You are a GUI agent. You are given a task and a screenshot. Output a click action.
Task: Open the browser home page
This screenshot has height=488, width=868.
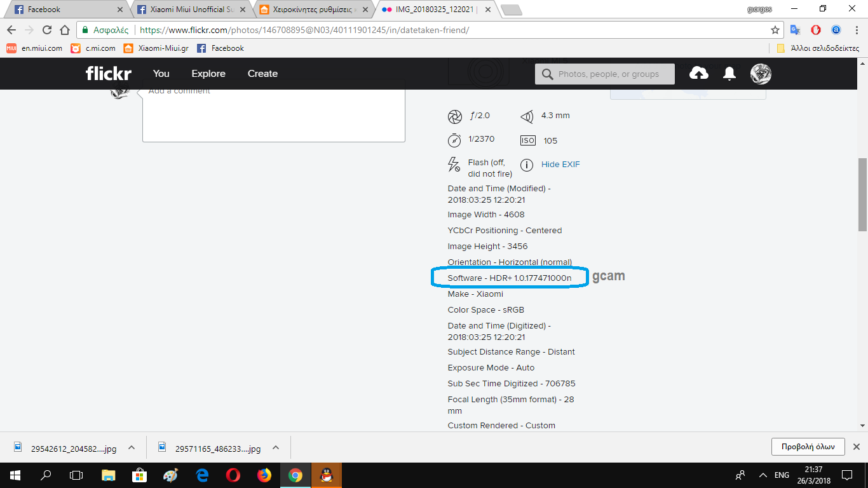(x=65, y=30)
